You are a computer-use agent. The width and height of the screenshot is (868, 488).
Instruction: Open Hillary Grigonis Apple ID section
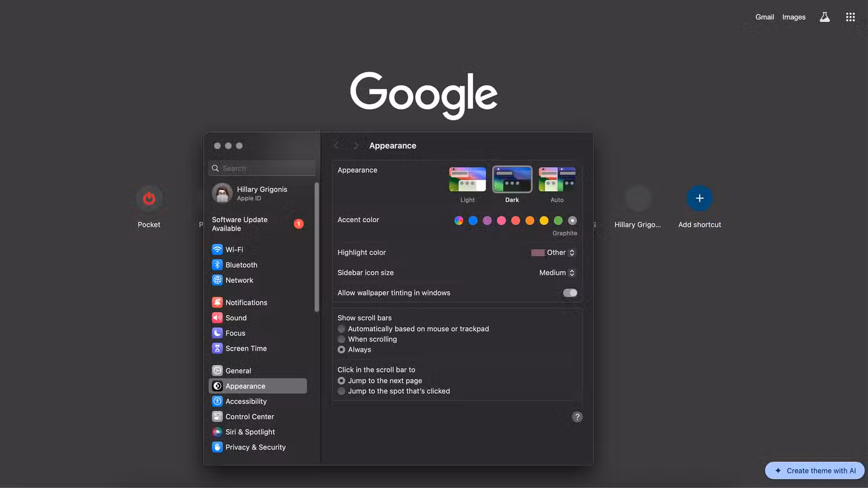click(260, 194)
